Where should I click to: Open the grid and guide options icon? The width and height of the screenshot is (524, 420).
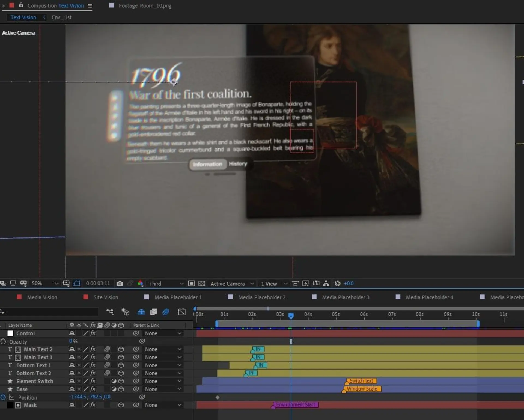(x=66, y=283)
